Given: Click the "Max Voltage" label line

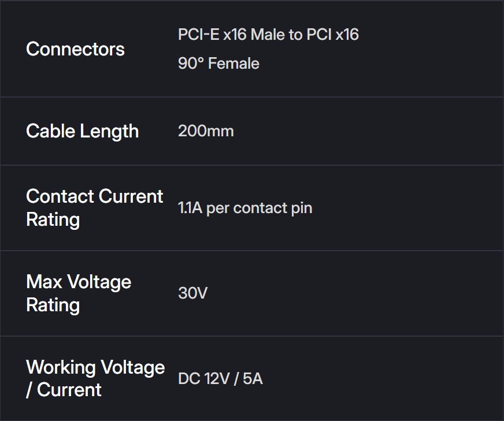Looking at the screenshot, I should click(79, 282).
